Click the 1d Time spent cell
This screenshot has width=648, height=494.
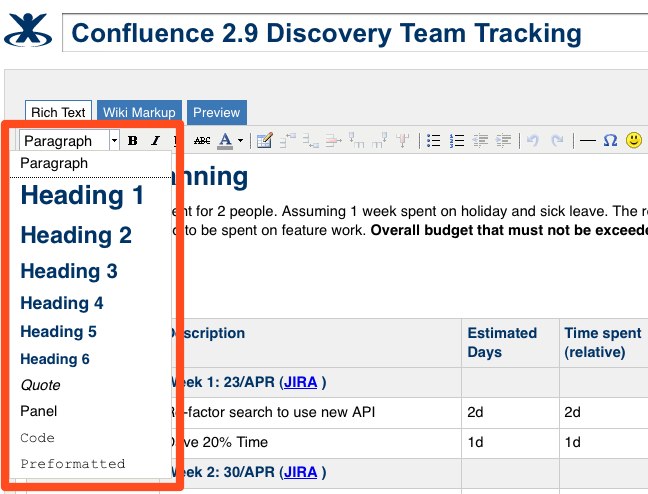pyautogui.click(x=604, y=442)
